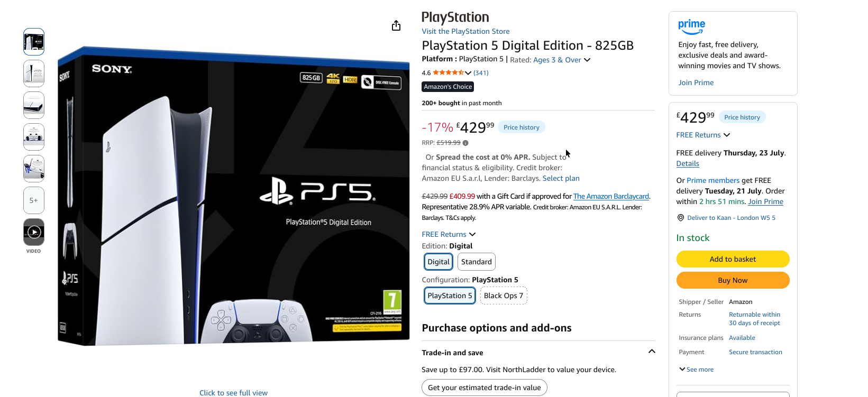
Task: Click the Buy Now button
Action: tap(733, 280)
